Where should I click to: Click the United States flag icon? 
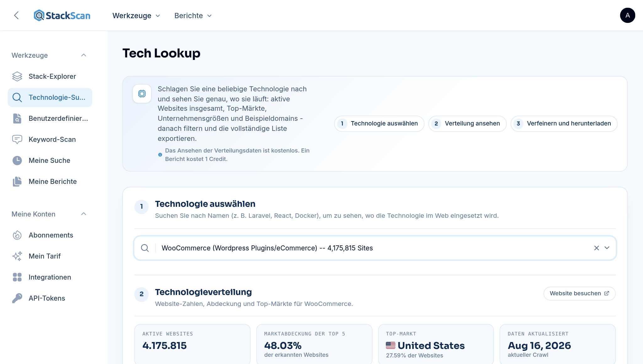click(391, 345)
